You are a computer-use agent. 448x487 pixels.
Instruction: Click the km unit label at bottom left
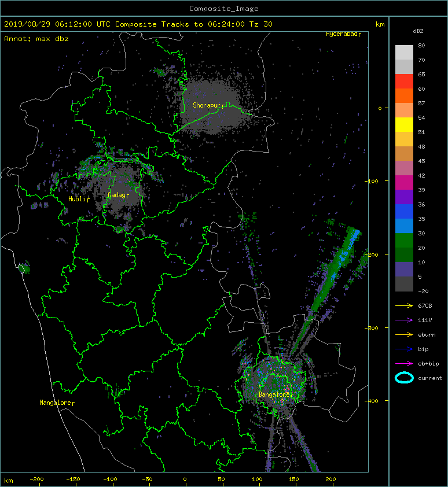[x=9, y=481]
